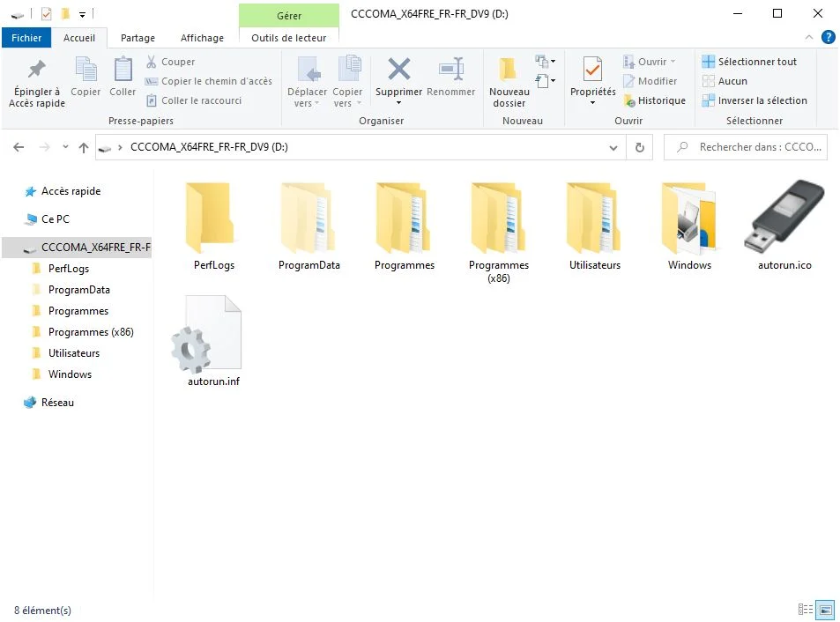Viewport: 840px width, 622px height.
Task: Open the Help question mark
Action: (828, 37)
